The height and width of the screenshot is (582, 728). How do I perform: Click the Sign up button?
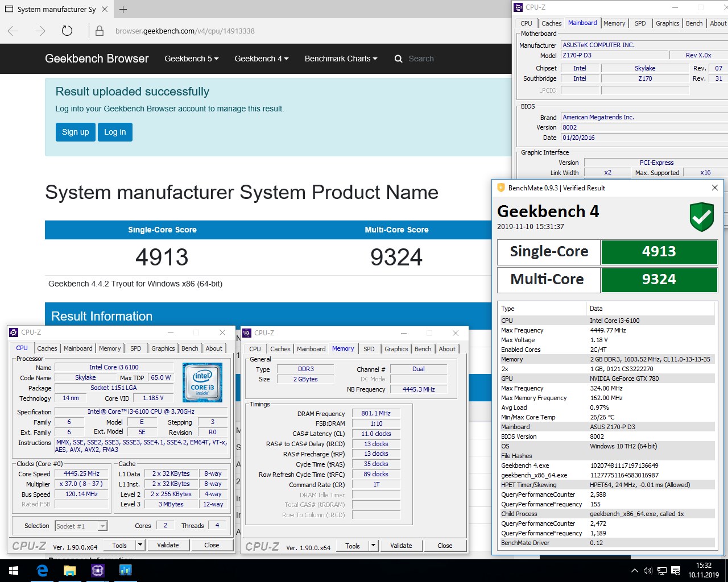click(76, 132)
